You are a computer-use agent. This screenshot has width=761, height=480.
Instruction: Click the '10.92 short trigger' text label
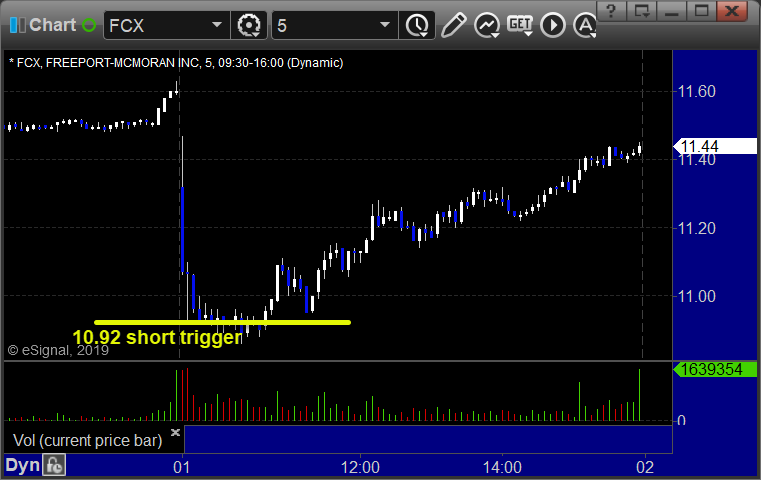point(157,337)
